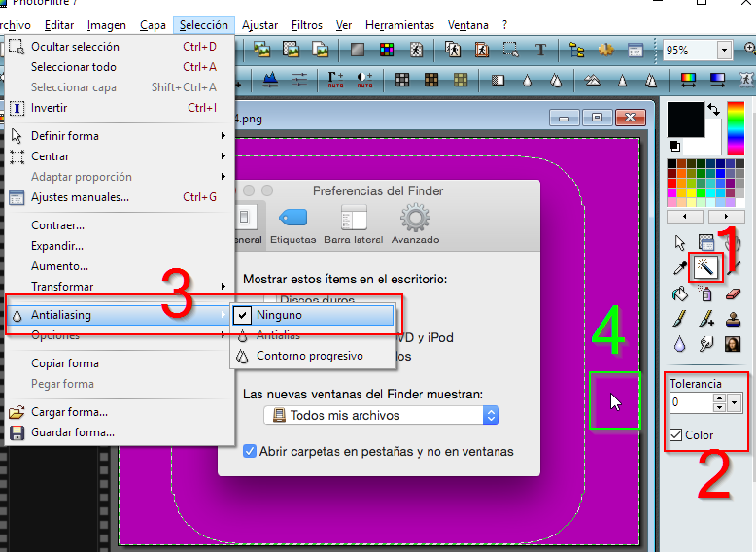
Task: Select the Blur water-drop tool
Action: click(x=680, y=344)
